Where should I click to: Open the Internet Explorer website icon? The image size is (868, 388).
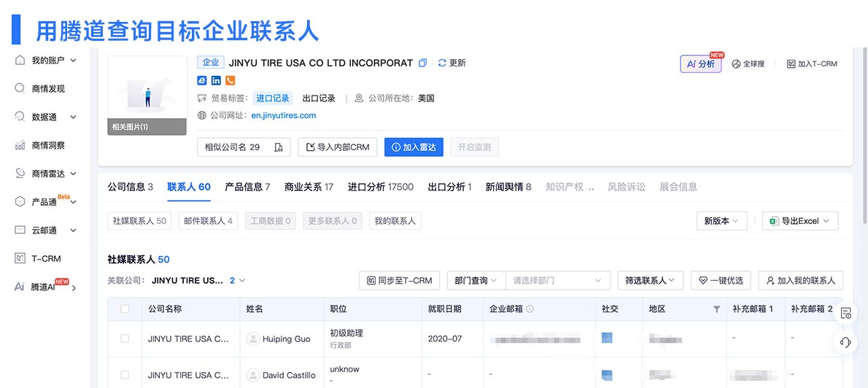coord(202,80)
